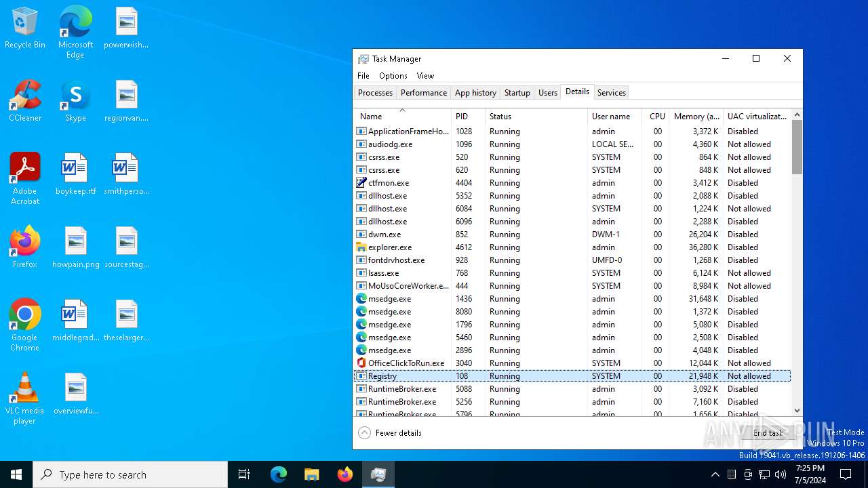Sort by Name column header
Viewport: 868px width, 488px height.
402,116
